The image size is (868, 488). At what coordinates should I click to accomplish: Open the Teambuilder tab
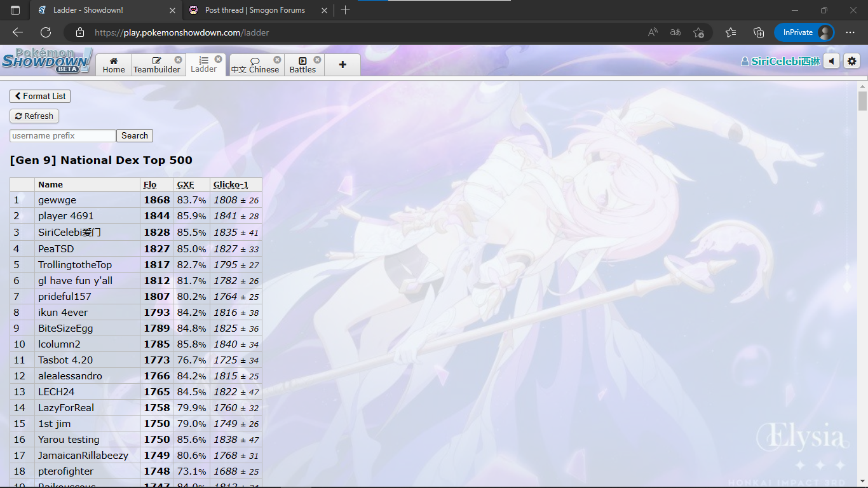pyautogui.click(x=157, y=65)
